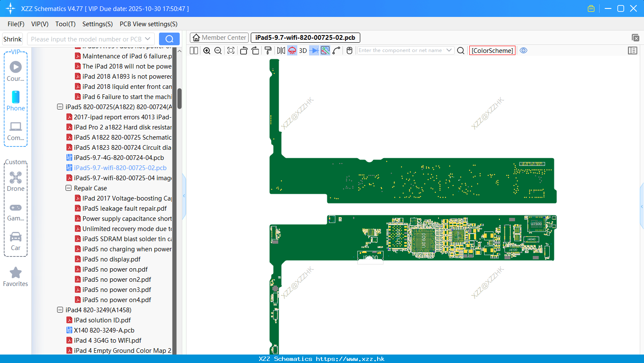The height and width of the screenshot is (363, 644).
Task: Open the toolbox icon in title bar
Action: [591, 8]
